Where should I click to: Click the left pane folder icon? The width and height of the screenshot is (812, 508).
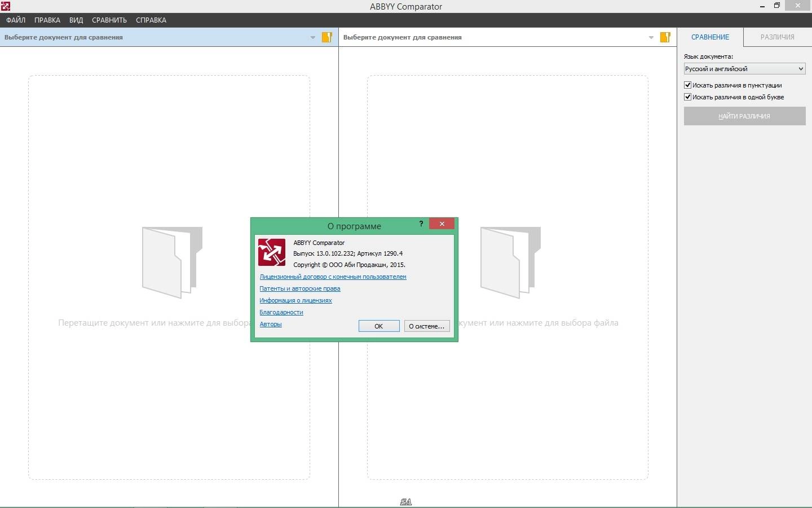pyautogui.click(x=172, y=262)
